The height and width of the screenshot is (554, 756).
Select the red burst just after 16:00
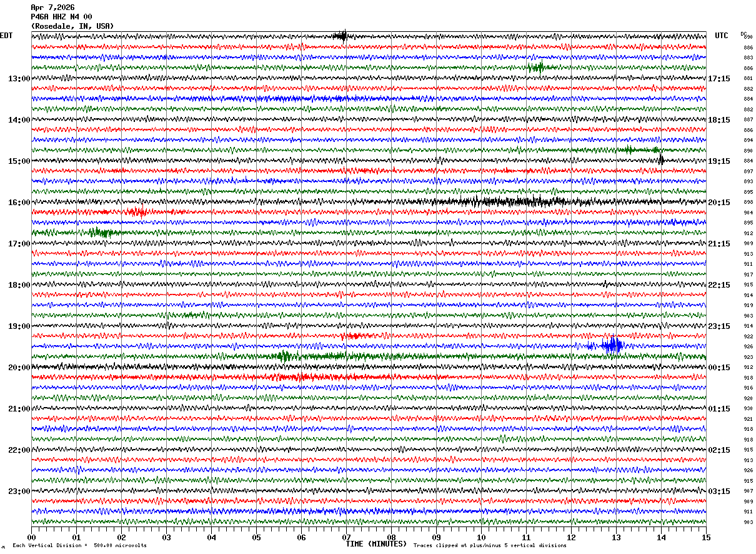click(x=137, y=212)
